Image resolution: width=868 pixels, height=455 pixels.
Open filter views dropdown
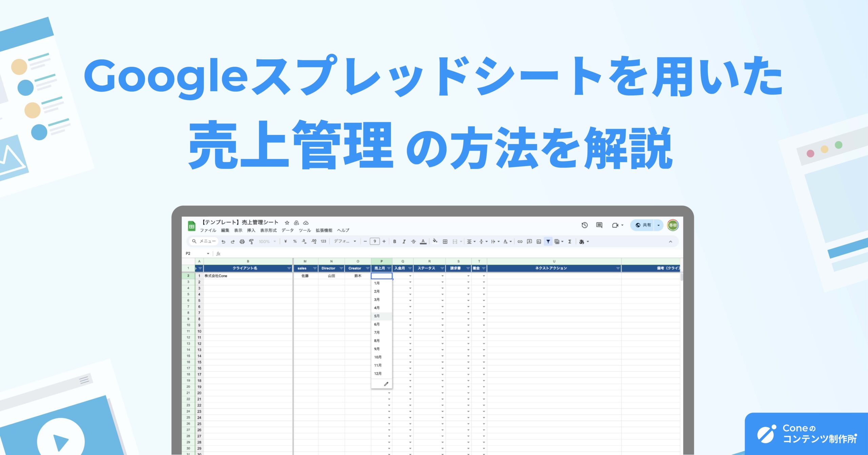pyautogui.click(x=559, y=242)
